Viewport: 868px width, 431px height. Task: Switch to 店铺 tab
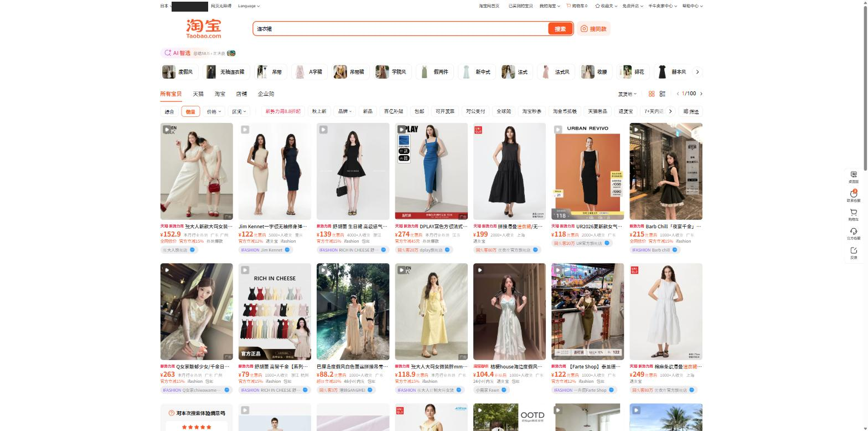241,94
